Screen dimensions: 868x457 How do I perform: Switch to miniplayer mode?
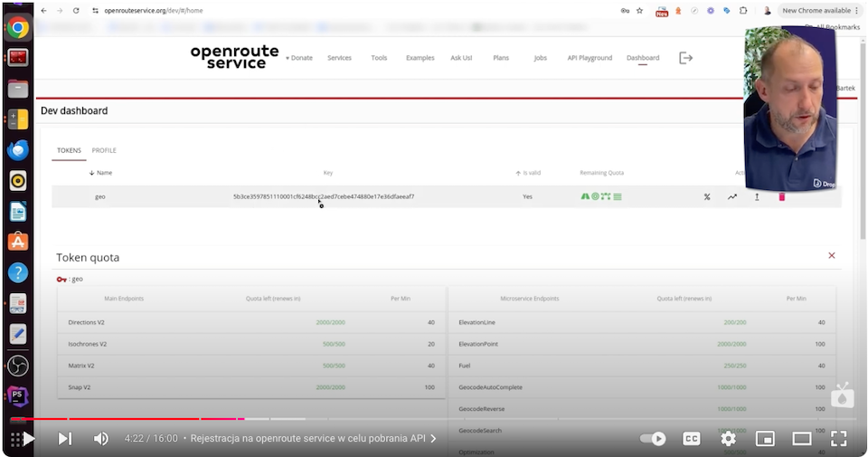pyautogui.click(x=765, y=439)
